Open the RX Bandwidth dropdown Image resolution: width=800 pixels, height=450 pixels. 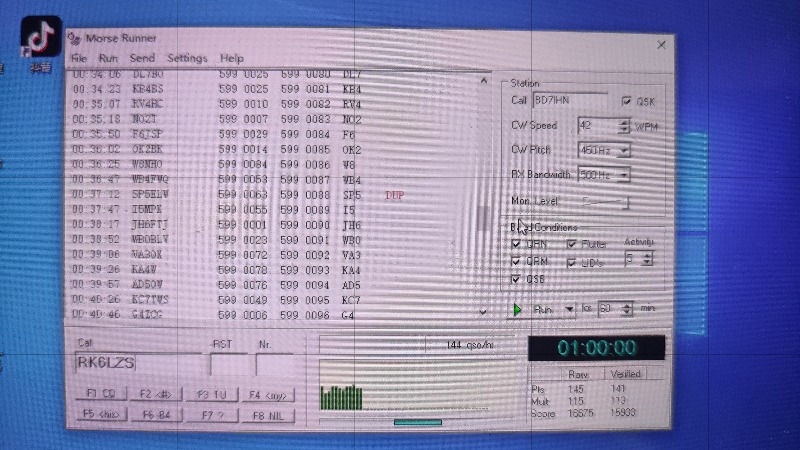(623, 174)
